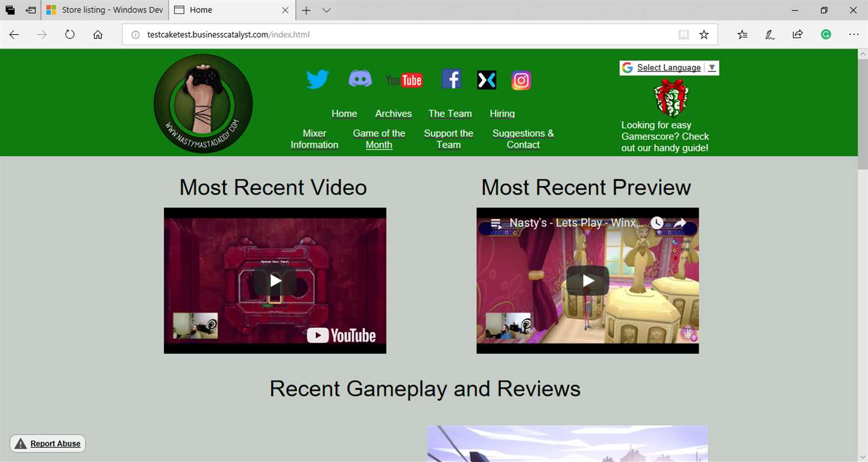Open Support the Team link

(448, 139)
